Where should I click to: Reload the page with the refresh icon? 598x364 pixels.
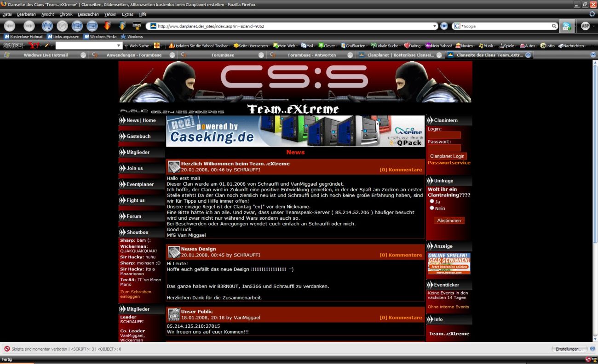click(47, 26)
